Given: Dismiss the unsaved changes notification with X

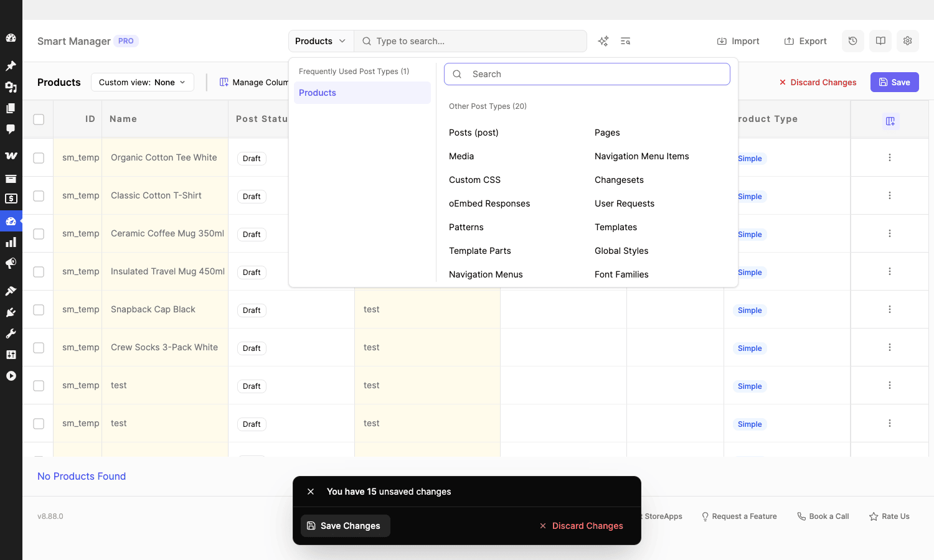Looking at the screenshot, I should click(x=311, y=492).
